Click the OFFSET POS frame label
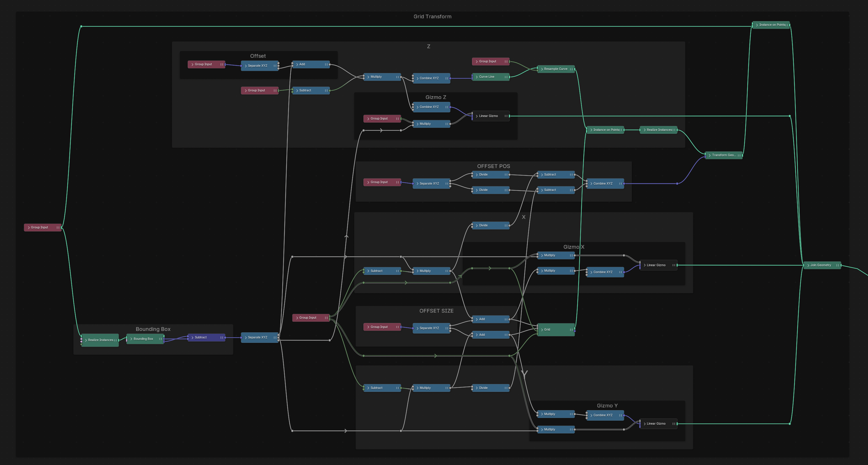This screenshot has height=465, width=868. (x=493, y=166)
